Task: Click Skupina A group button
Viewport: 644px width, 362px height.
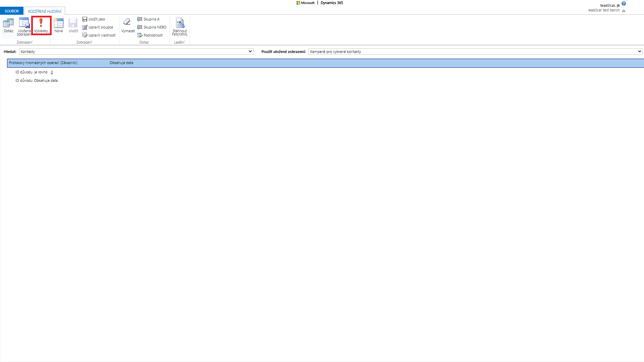Action: [149, 19]
